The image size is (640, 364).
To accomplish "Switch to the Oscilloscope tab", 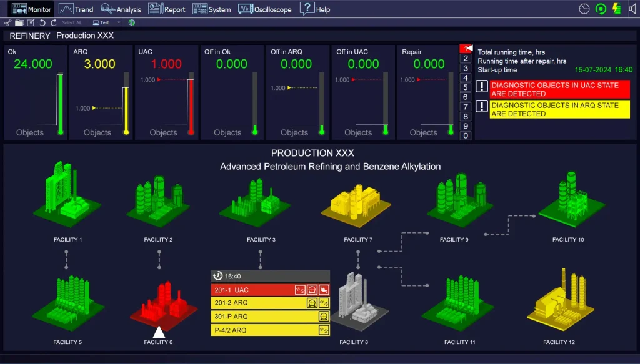I will pos(264,9).
